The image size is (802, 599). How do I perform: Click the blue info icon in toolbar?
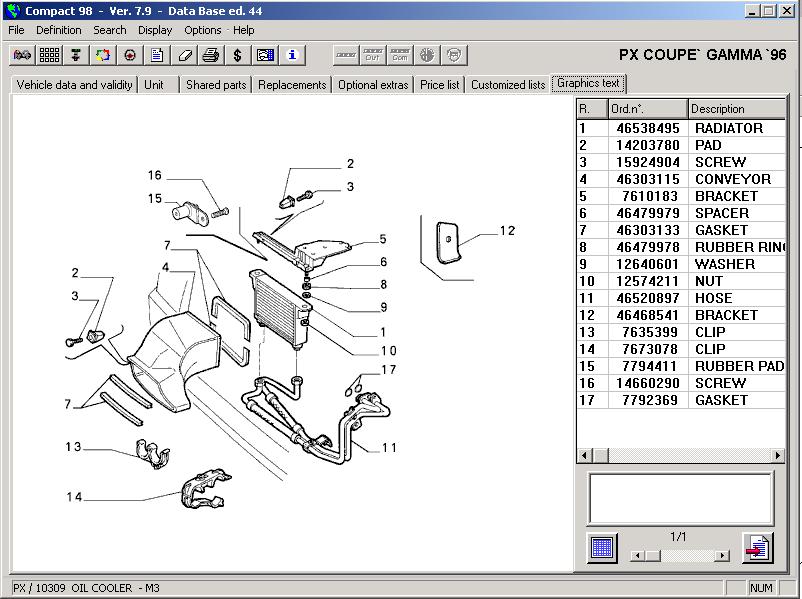tap(292, 55)
